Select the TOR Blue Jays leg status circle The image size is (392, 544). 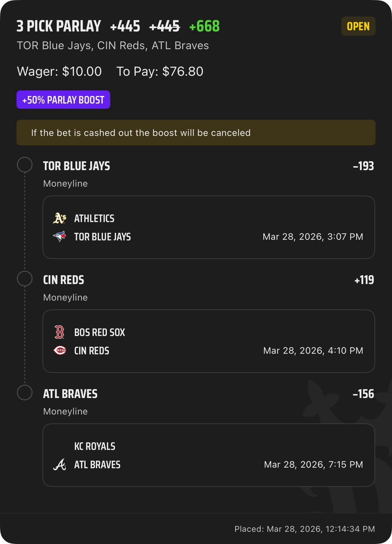25,165
